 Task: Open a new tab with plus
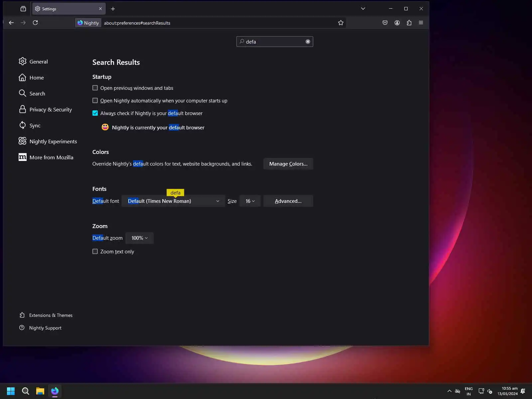113,9
